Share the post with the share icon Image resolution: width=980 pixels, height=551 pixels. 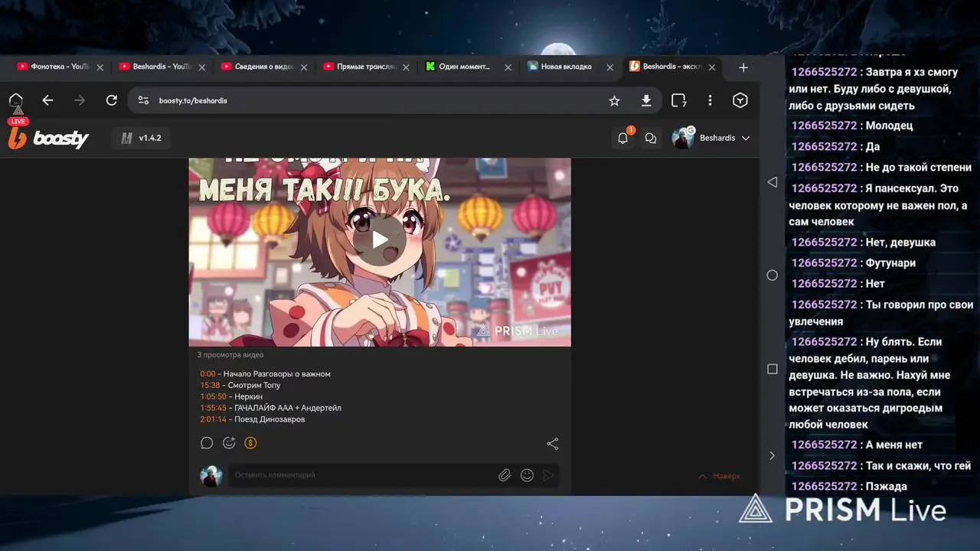point(553,444)
